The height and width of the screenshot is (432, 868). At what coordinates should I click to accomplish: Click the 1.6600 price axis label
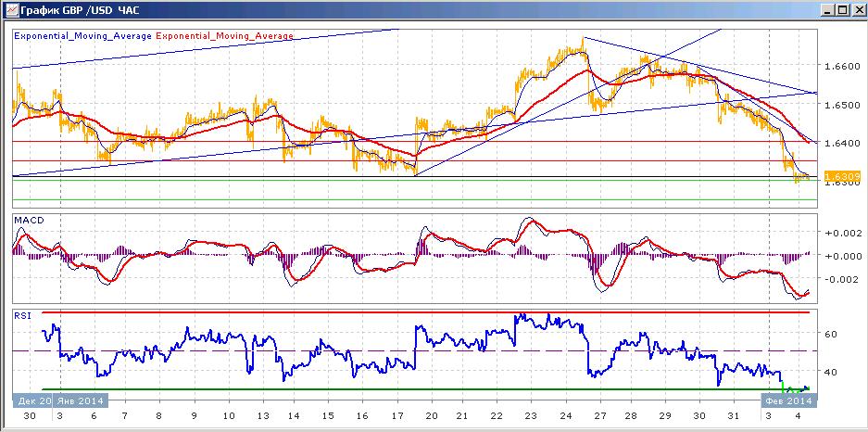pyautogui.click(x=841, y=67)
